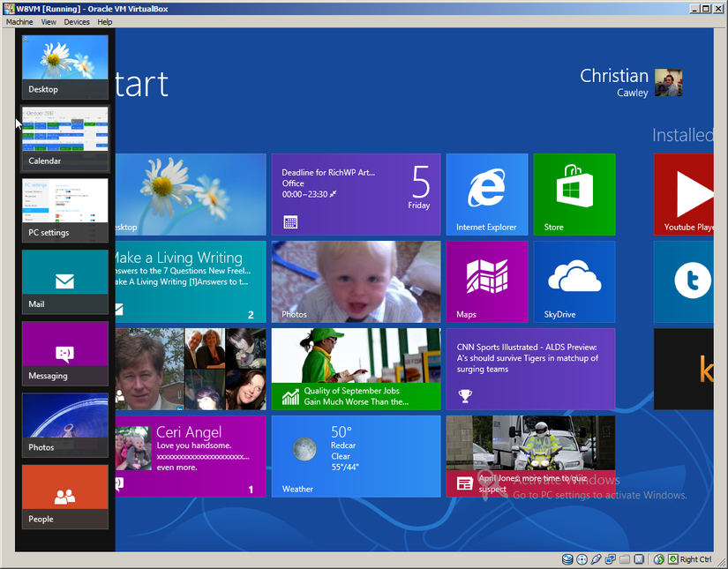Click the USB devices icon in VirtualBox status bar
This screenshot has width=728, height=569.
(597, 559)
